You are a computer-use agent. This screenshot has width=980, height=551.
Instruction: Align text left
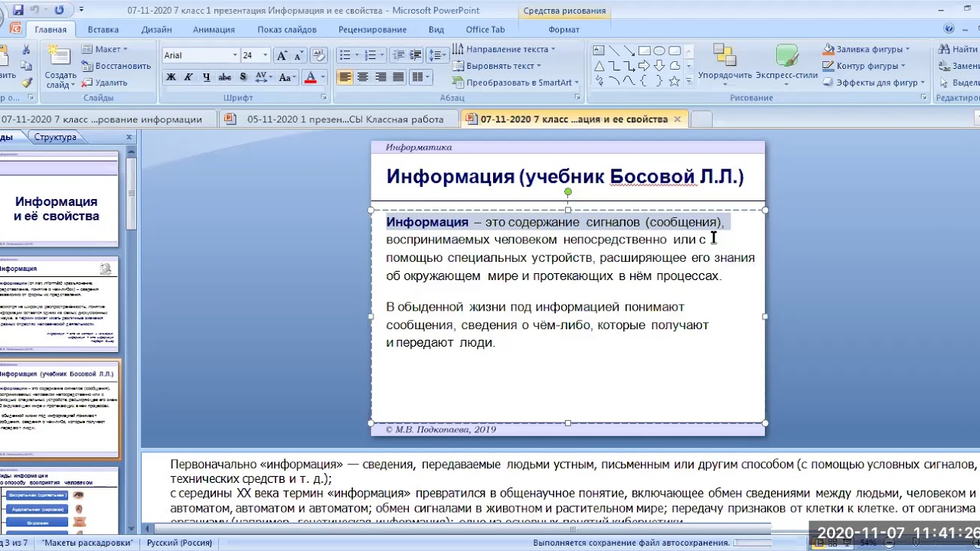pyautogui.click(x=345, y=77)
